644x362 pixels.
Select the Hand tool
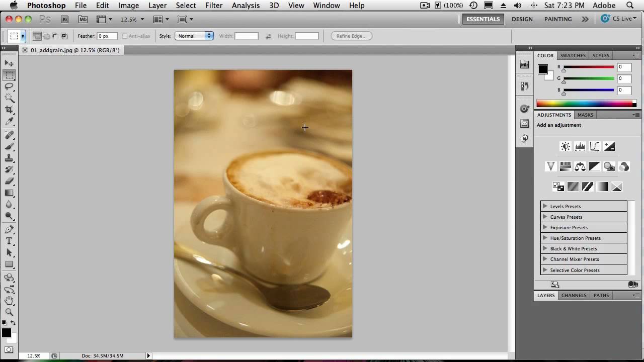click(9, 301)
